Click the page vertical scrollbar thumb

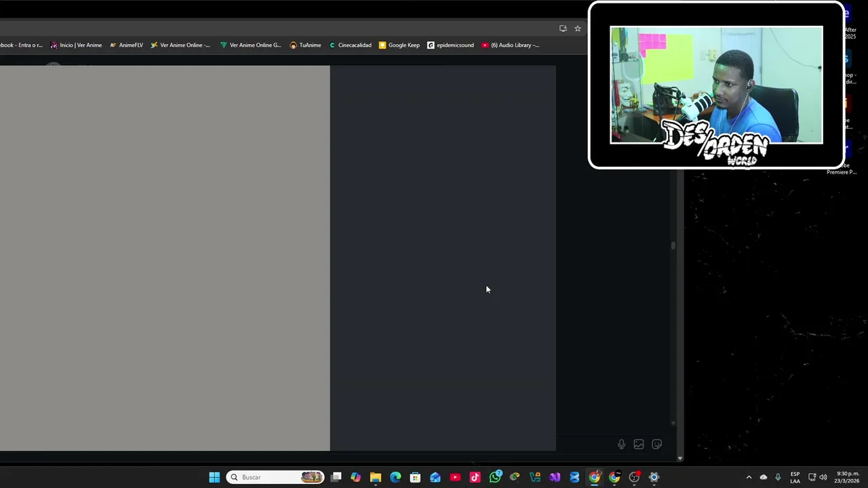[673, 245]
